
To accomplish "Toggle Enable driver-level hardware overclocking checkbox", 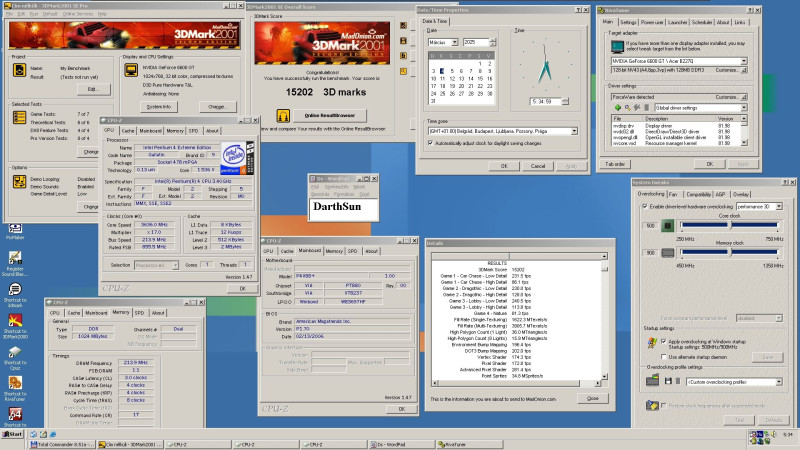I will (x=645, y=207).
